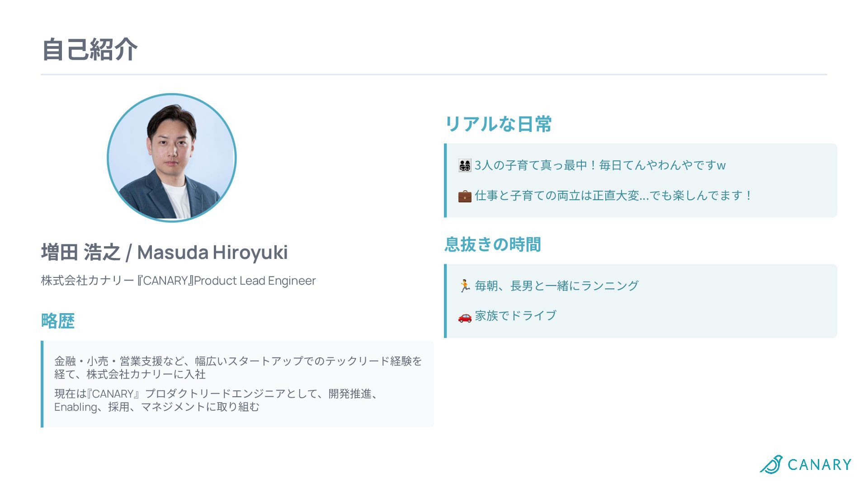Click the briefcase emoji icon
868x488 pixels.
point(464,196)
